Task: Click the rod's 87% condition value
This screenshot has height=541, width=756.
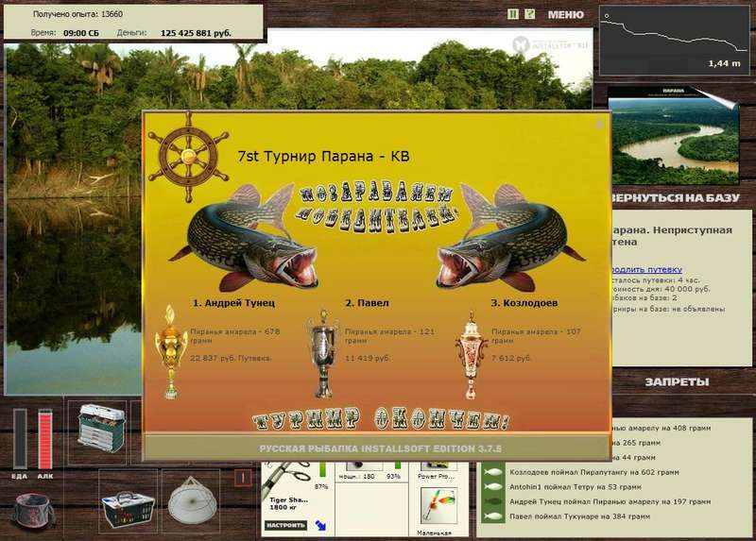Action: (321, 486)
